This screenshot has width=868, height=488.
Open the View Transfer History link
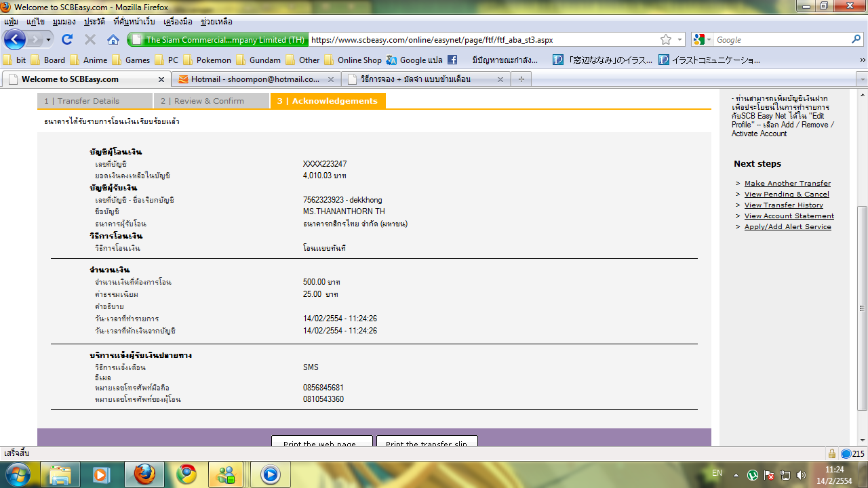coord(784,205)
